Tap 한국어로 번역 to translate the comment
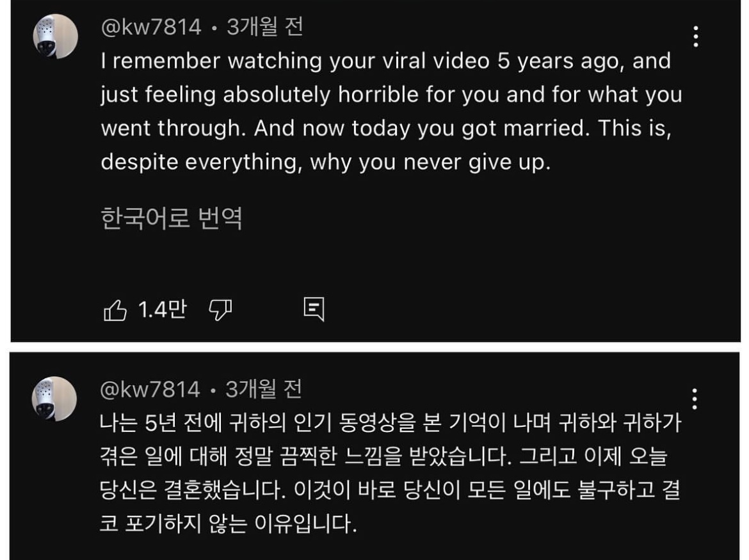This screenshot has height=560, width=749. [172, 219]
